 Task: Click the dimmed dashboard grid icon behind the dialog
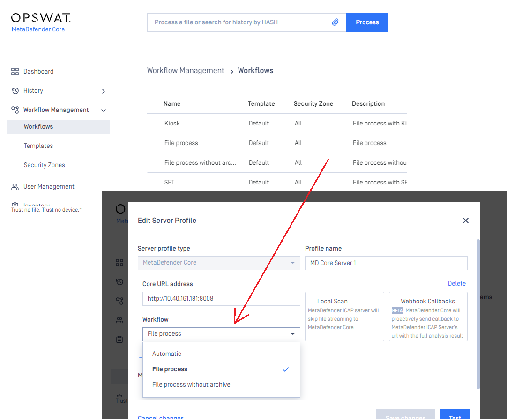(119, 263)
